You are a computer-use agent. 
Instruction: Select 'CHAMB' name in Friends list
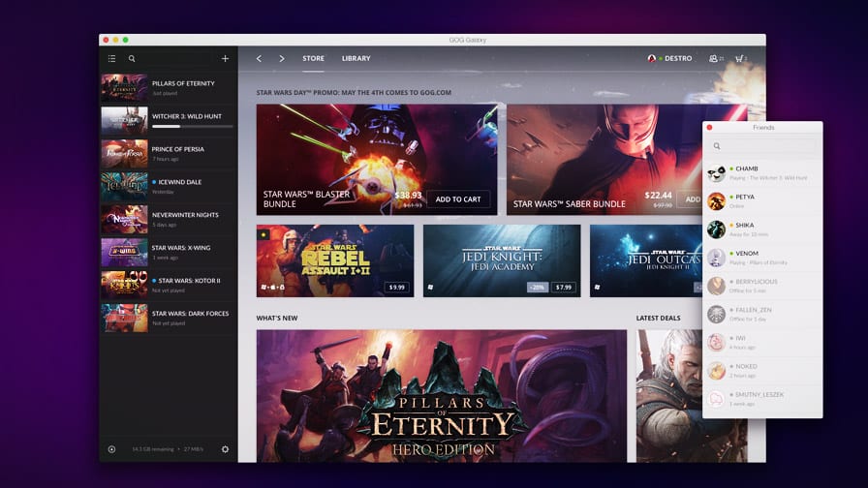(747, 168)
